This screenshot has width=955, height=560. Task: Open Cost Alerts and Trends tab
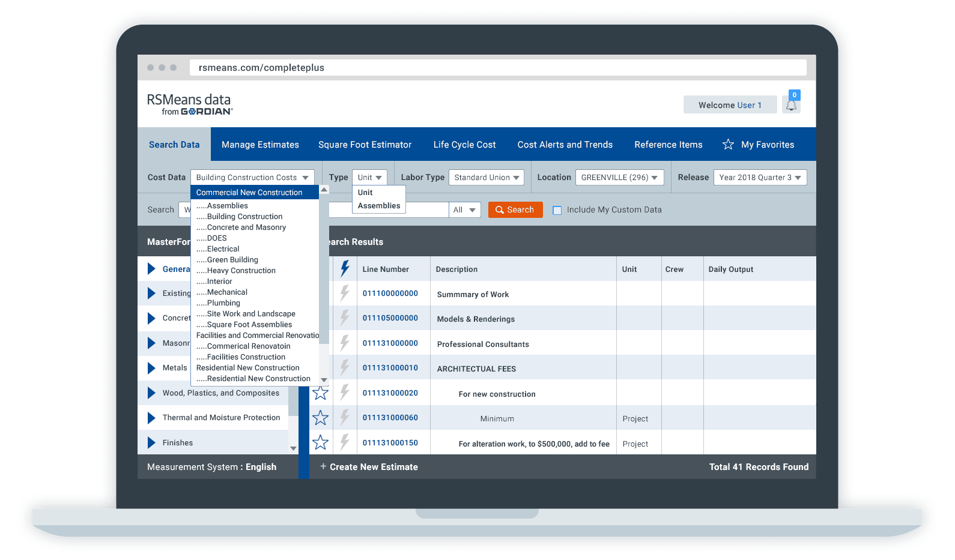click(565, 145)
